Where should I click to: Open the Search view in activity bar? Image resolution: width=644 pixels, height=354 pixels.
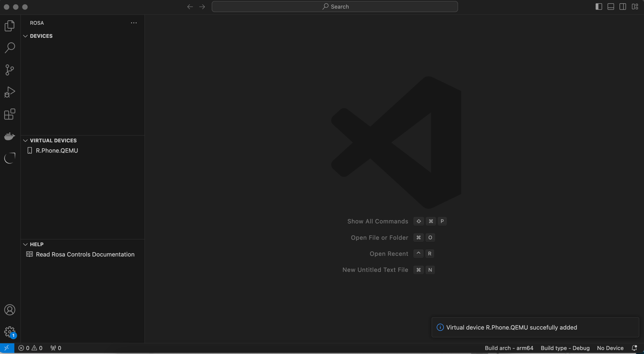pos(10,48)
